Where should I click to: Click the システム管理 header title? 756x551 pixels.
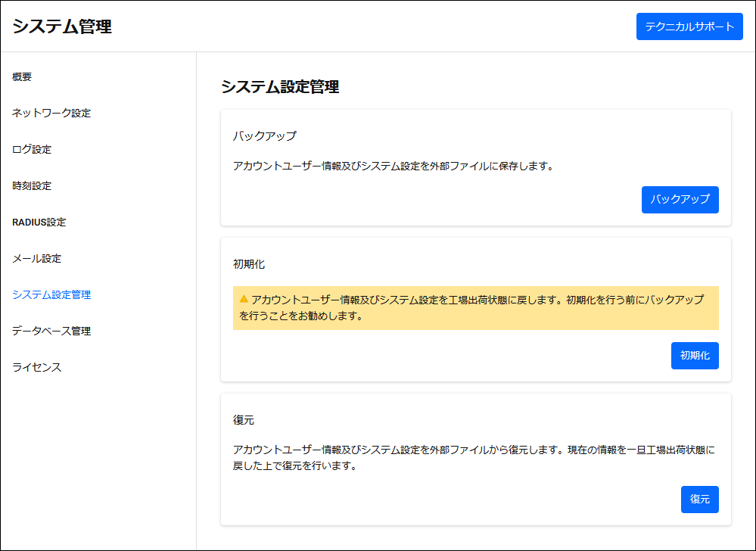62,26
